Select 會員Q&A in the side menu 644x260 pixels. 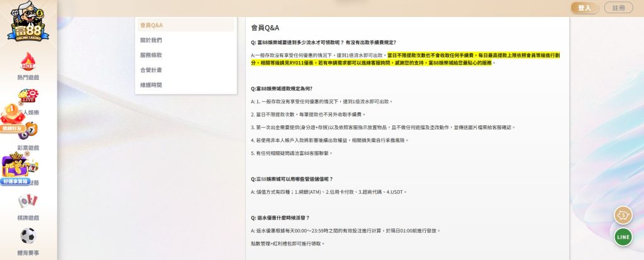[x=186, y=25]
